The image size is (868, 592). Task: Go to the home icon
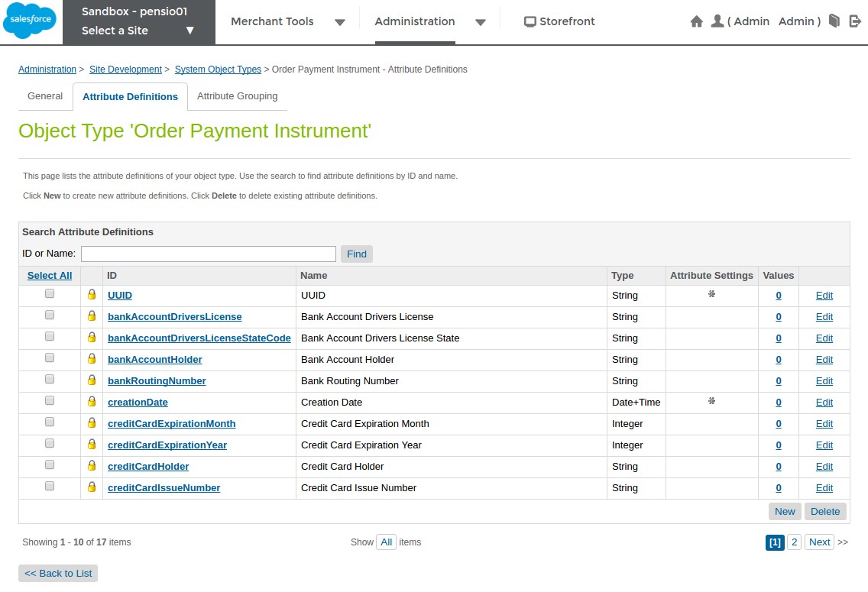tap(696, 21)
